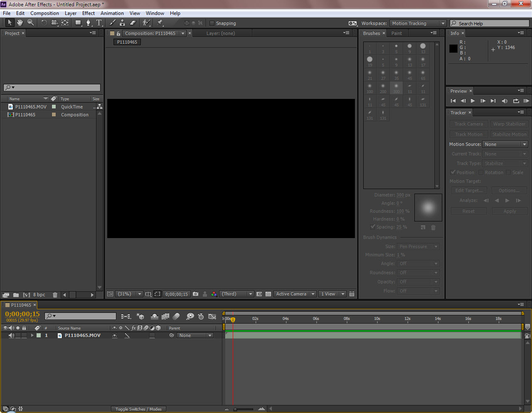This screenshot has width=532, height=413.
Task: Open the 31% magnification dropdown
Action: point(129,294)
